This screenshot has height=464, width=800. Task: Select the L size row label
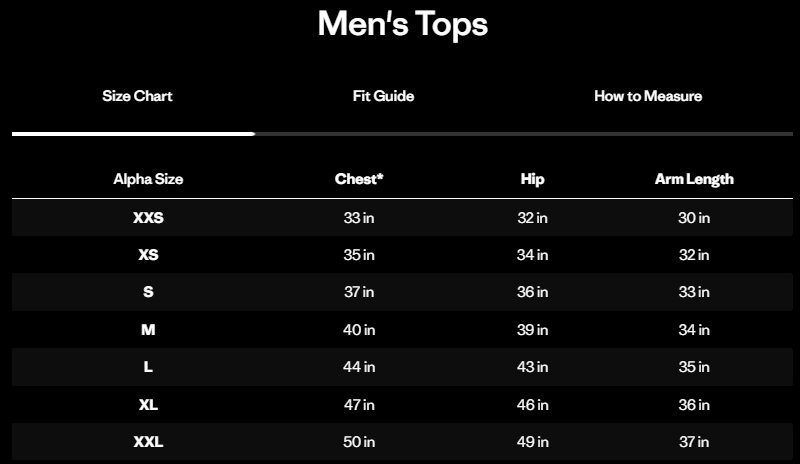[x=148, y=367]
